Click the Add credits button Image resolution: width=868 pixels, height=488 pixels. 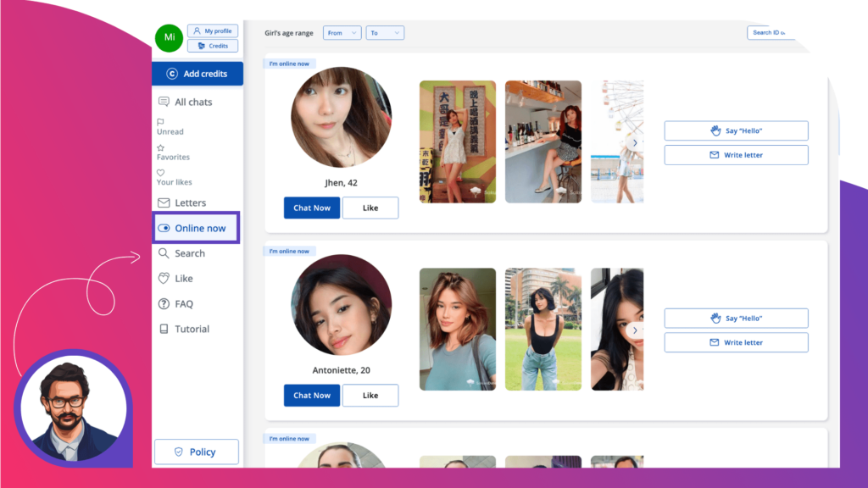[198, 74]
